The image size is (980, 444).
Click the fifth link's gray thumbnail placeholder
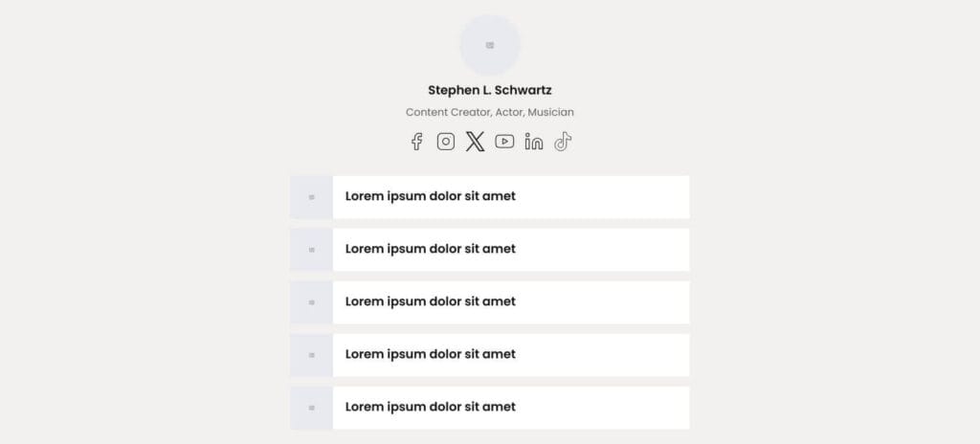311,408
